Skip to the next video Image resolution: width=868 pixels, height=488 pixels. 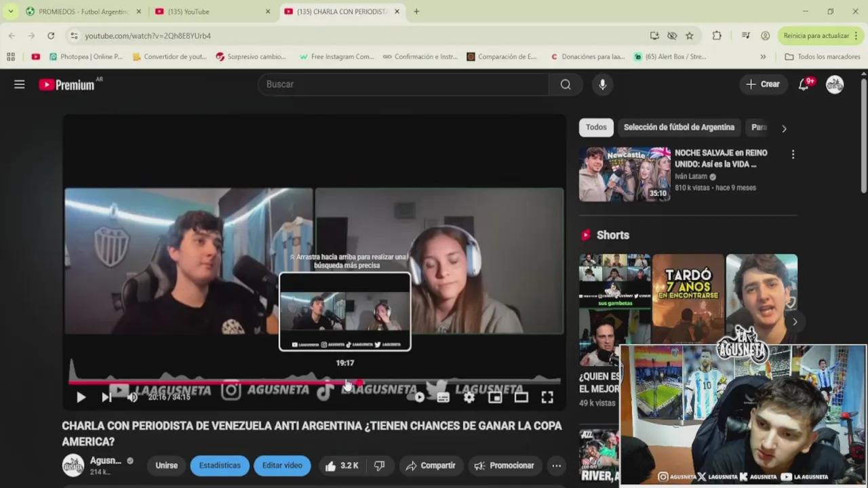point(106,398)
